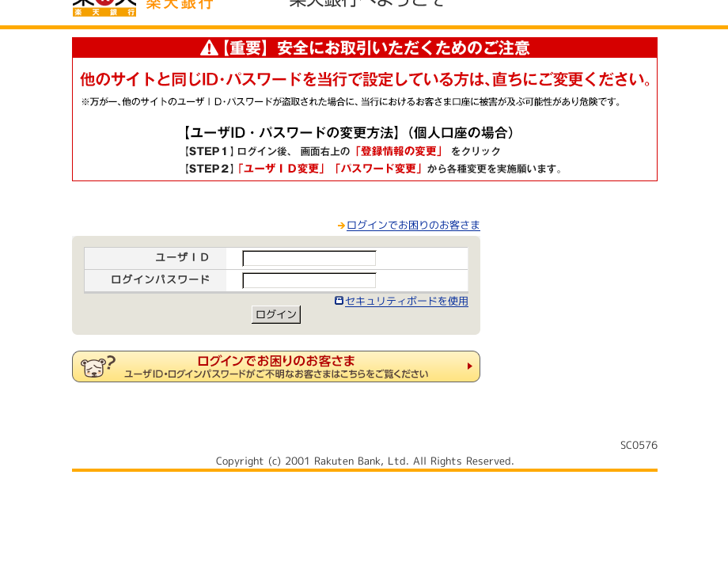Click the yellow banner's ログインでお困りのお客さま title
This screenshot has width=728, height=581.
(x=275, y=361)
